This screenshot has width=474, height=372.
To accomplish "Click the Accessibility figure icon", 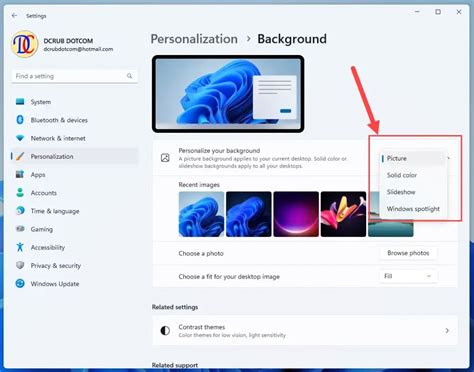I will pyautogui.click(x=20, y=247).
